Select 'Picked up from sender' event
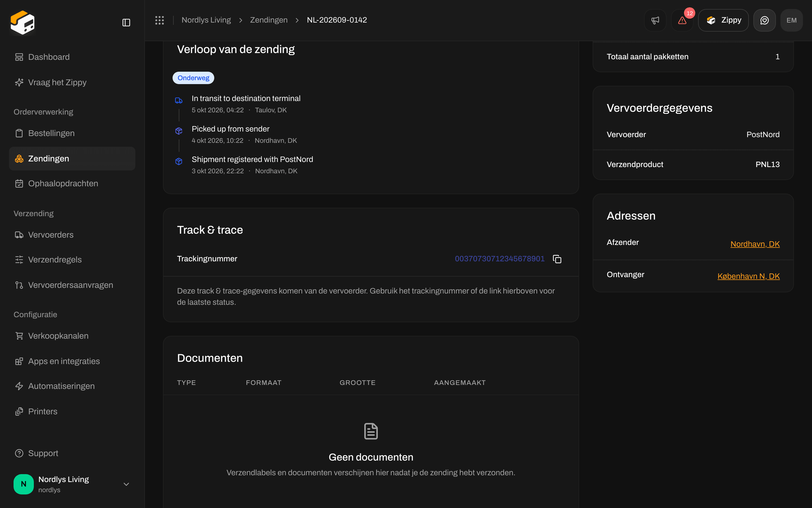 [231, 129]
